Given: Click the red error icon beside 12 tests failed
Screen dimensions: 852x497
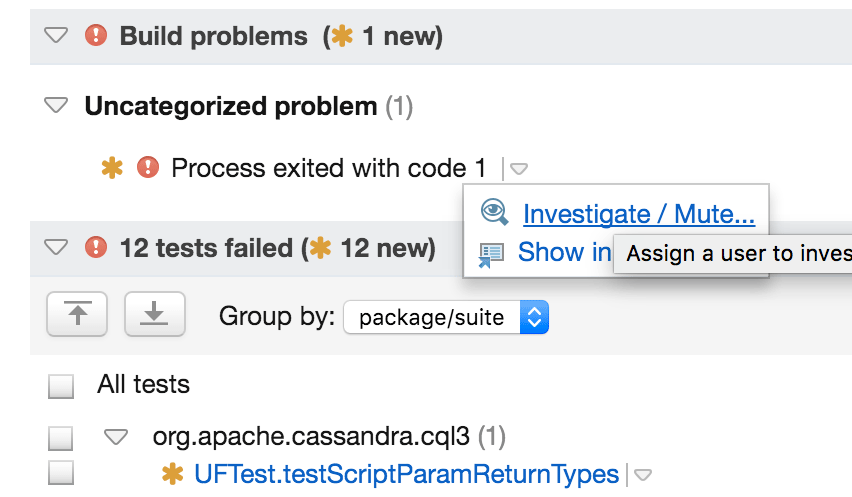Looking at the screenshot, I should point(96,247).
